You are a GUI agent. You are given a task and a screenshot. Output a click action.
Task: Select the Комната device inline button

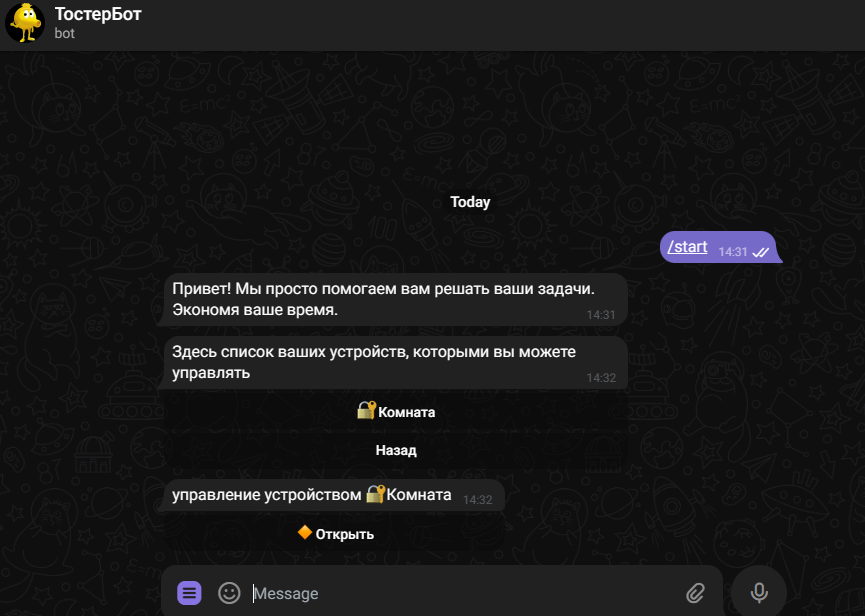point(396,411)
